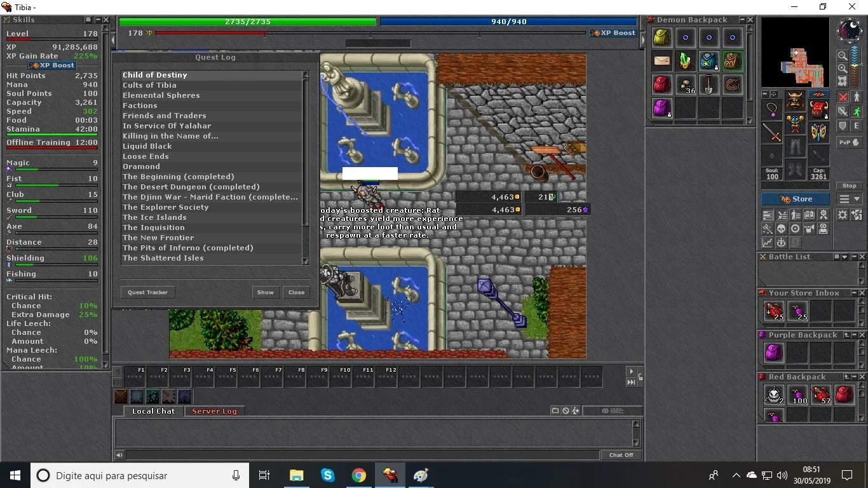This screenshot has width=868, height=488.
Task: Open the skull icon panel button
Action: tap(782, 229)
